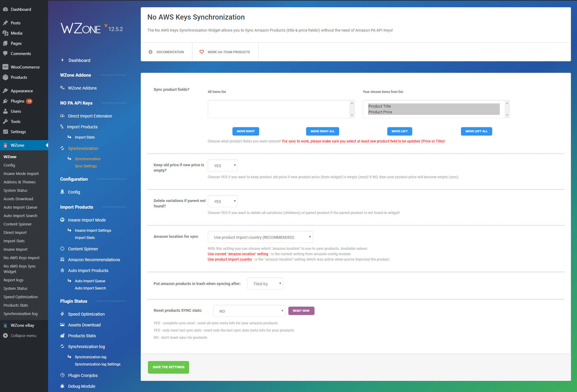
Task: Click the WordPress Dashboard gauge icon
Action: click(x=5, y=9)
